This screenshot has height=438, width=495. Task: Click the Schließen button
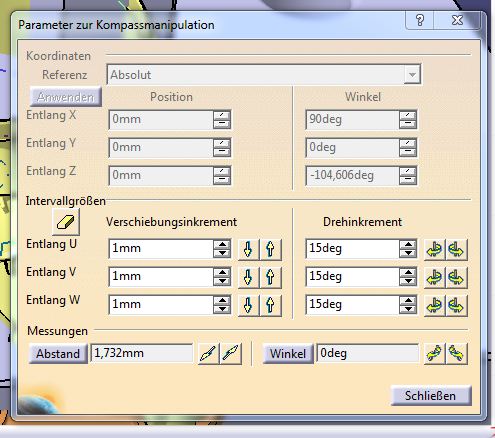[x=431, y=396]
